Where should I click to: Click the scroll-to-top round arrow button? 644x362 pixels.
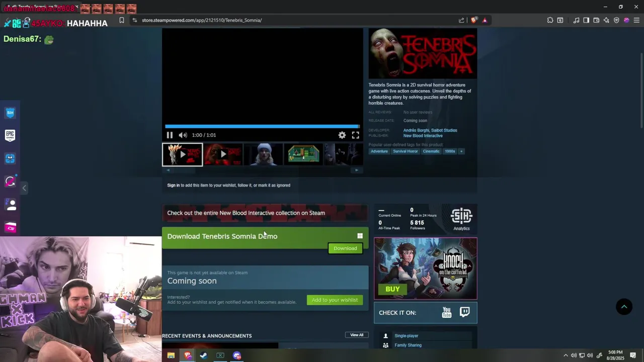coord(624,307)
